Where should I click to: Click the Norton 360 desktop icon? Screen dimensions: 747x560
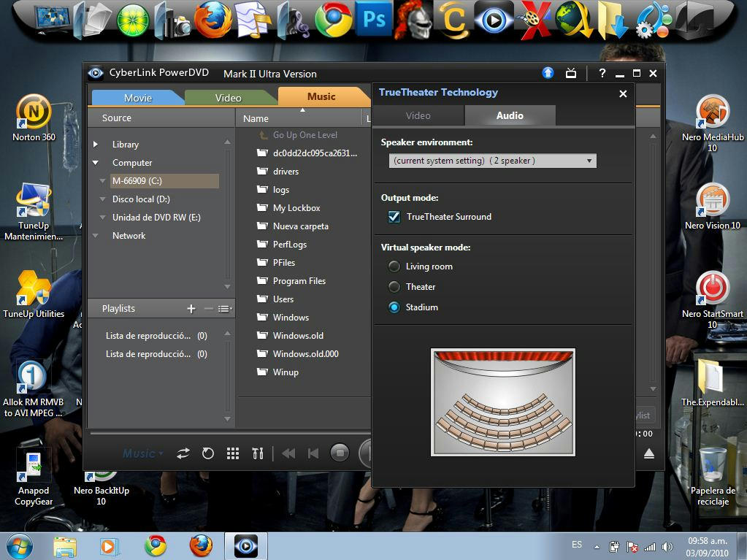pyautogui.click(x=34, y=118)
